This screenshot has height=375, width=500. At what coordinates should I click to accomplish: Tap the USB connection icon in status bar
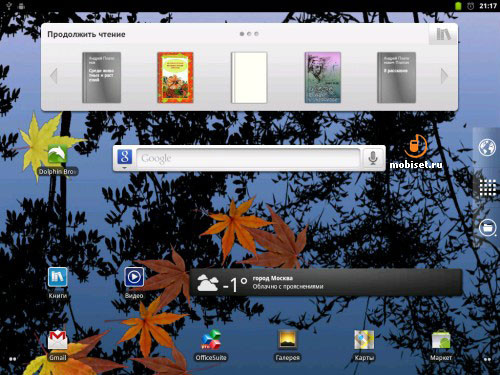pyautogui.click(x=9, y=6)
